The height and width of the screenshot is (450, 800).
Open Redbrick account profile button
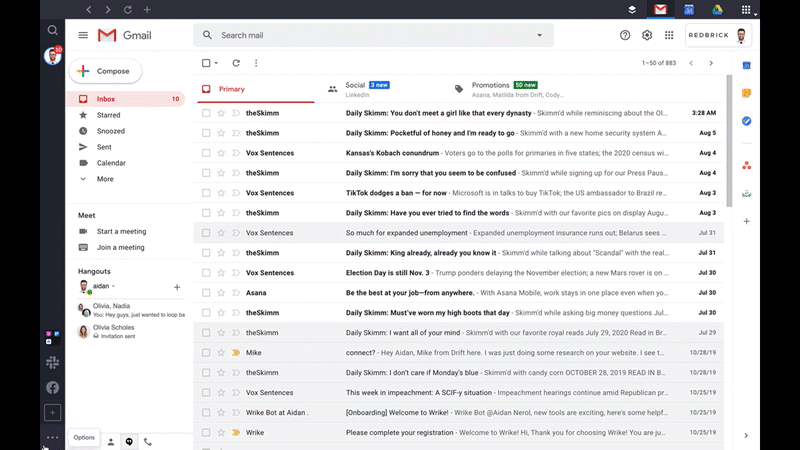point(718,35)
